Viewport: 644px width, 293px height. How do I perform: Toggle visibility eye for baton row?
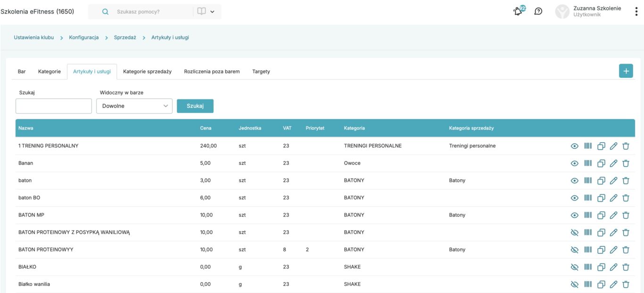point(574,181)
